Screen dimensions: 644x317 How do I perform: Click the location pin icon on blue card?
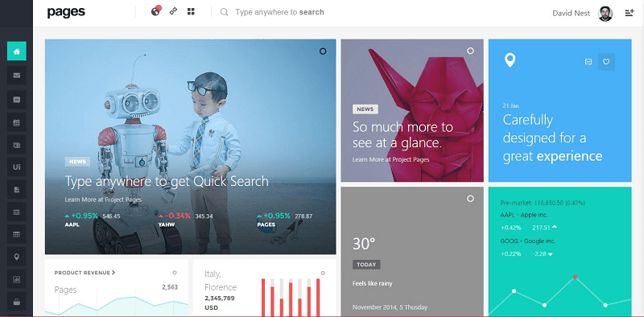click(510, 60)
